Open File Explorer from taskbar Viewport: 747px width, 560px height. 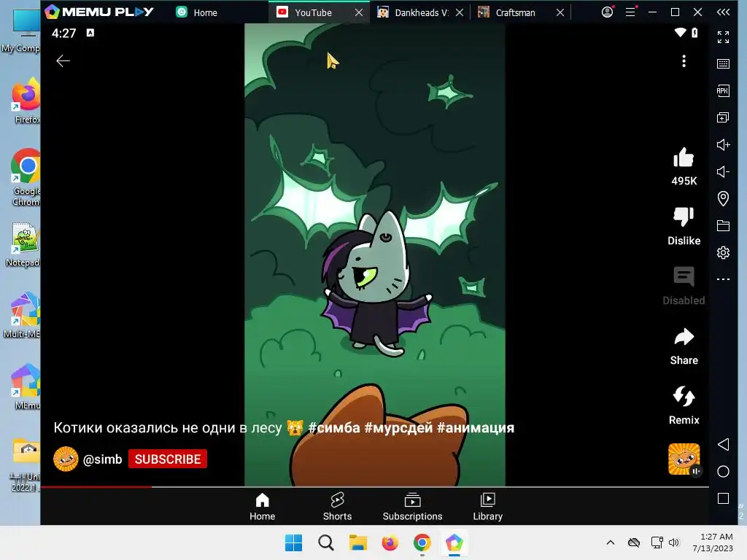[357, 542]
